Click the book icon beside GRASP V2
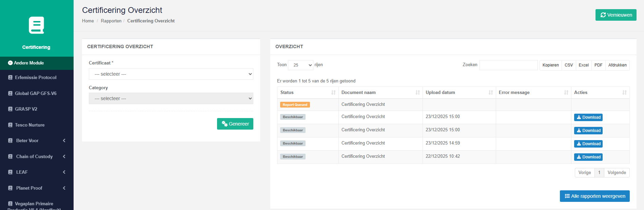 (x=10, y=109)
